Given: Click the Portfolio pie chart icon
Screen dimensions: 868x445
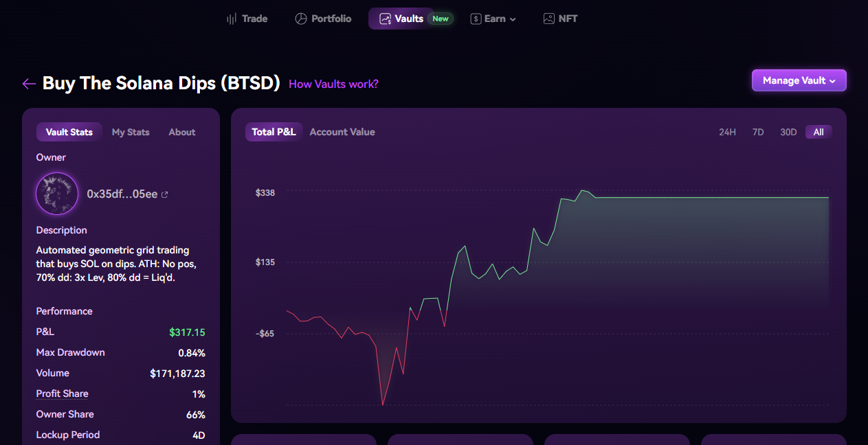Looking at the screenshot, I should point(300,19).
